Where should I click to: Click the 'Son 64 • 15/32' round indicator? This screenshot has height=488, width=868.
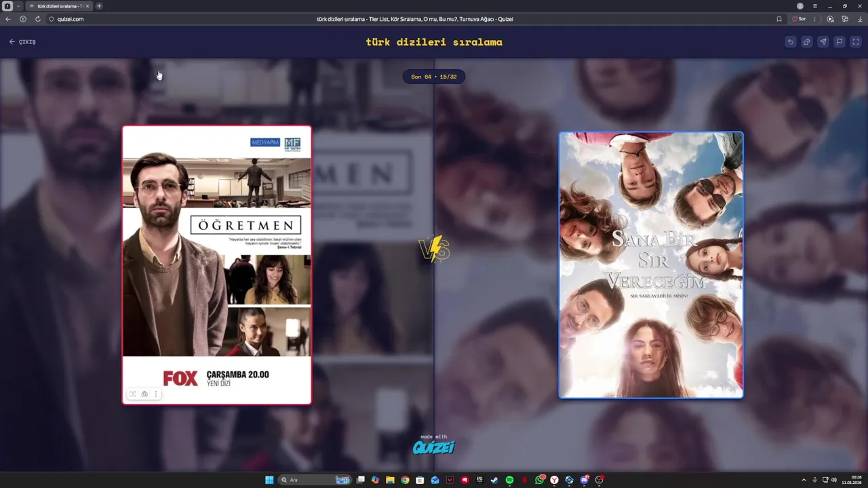(x=434, y=77)
